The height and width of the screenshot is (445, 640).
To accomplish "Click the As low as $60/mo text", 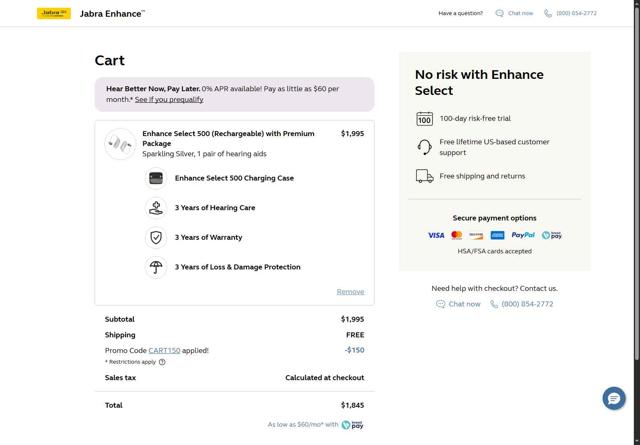I will click(x=303, y=425).
